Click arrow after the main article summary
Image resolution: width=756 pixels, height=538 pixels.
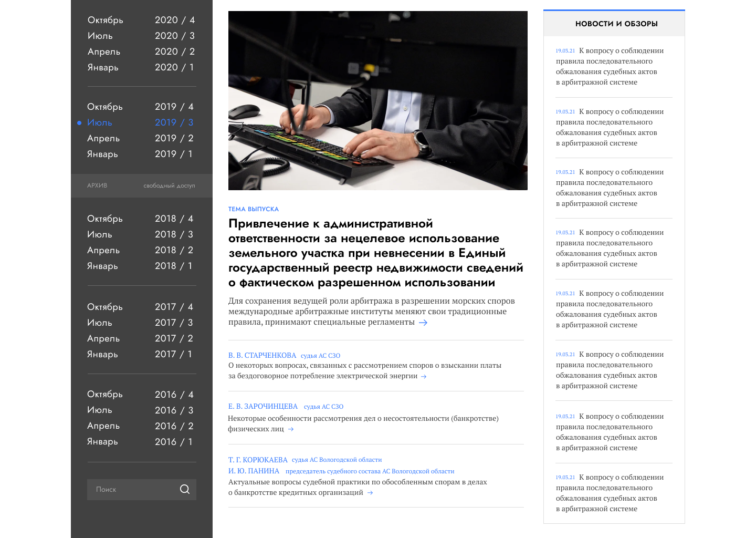point(423,323)
